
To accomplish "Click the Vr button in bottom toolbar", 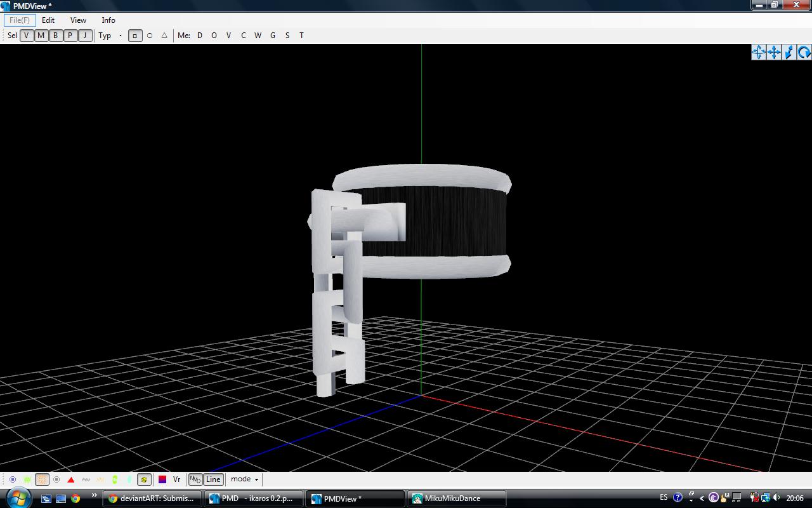I will (x=177, y=479).
